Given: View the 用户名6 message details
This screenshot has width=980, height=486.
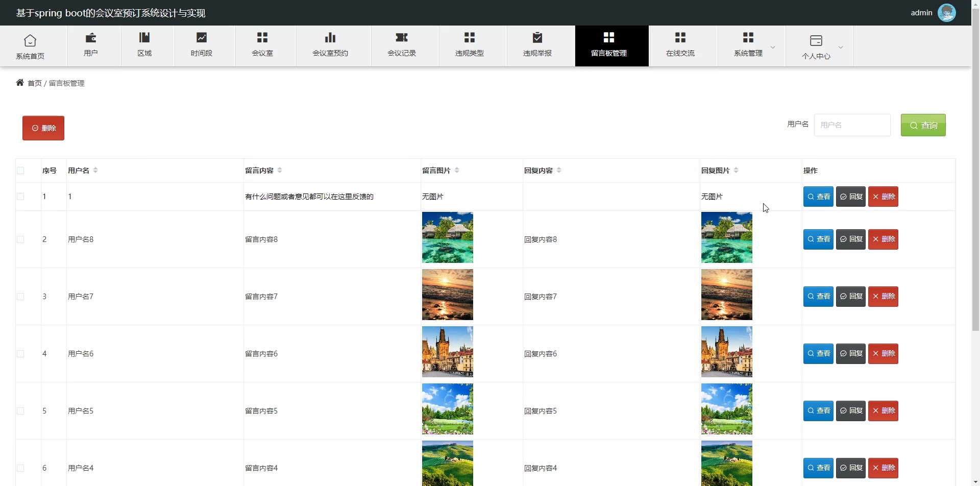Looking at the screenshot, I should coord(818,354).
